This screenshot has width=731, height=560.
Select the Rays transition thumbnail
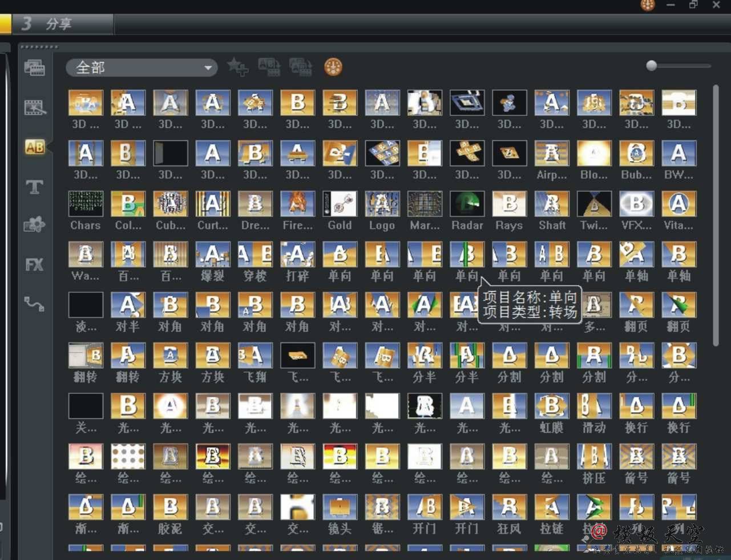coord(509,204)
